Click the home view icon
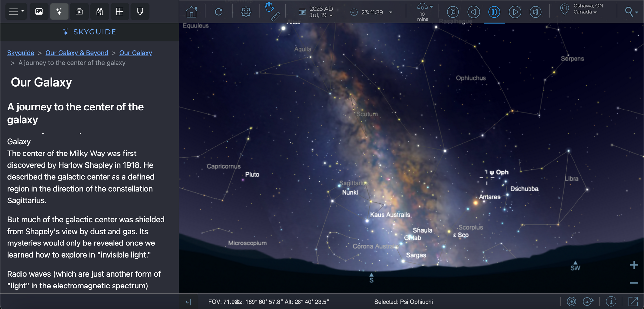Viewport: 644px width, 309px height. click(191, 12)
